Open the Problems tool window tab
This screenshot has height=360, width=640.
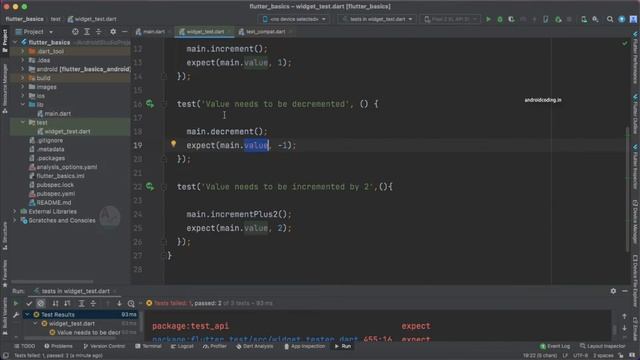[58, 346]
